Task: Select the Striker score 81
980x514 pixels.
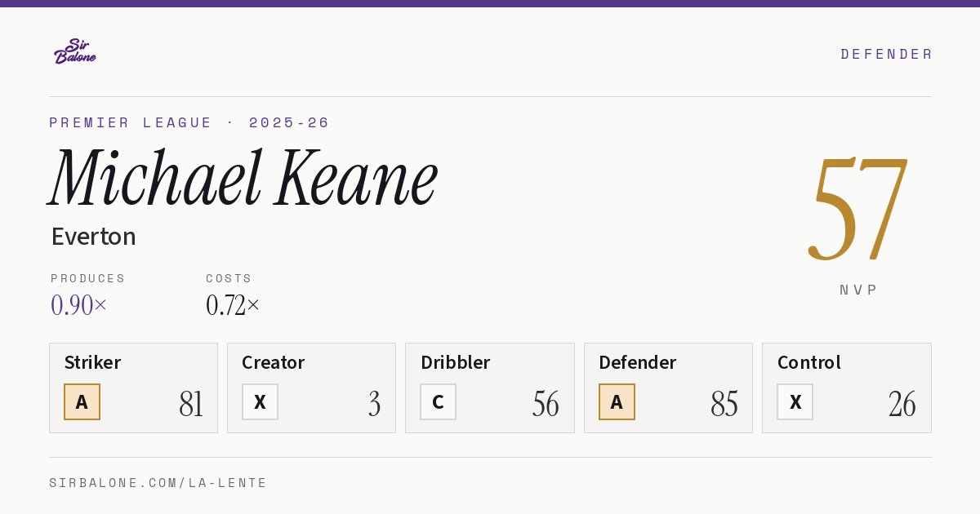Action: coord(191,403)
